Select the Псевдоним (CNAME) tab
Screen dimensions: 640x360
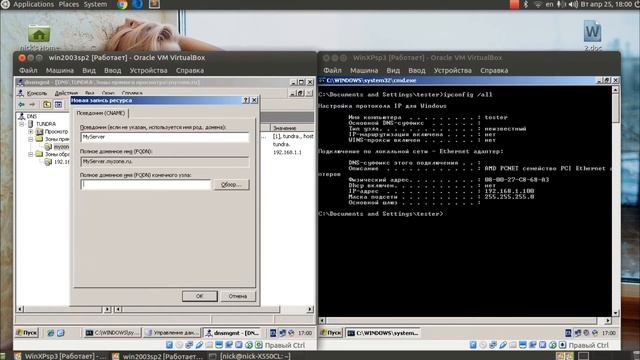point(100,113)
